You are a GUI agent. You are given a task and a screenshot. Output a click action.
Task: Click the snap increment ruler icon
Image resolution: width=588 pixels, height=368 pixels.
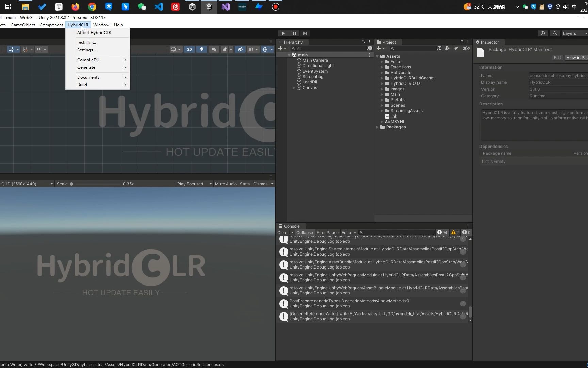click(x=39, y=49)
